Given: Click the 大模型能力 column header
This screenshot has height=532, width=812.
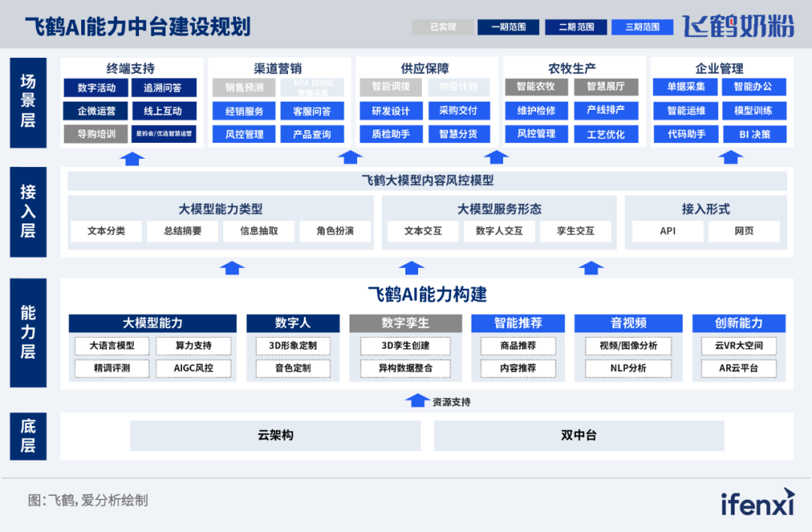Looking at the screenshot, I should pos(153,323).
